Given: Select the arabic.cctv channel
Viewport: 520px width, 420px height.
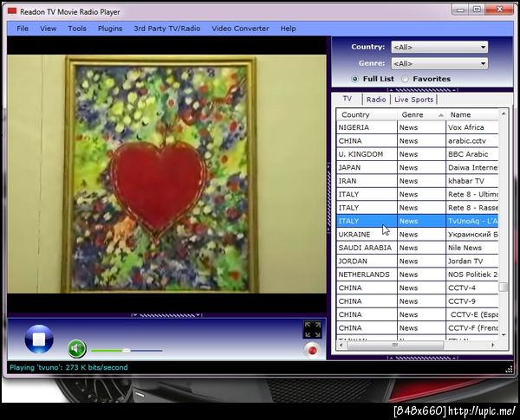Looking at the screenshot, I should [417, 141].
